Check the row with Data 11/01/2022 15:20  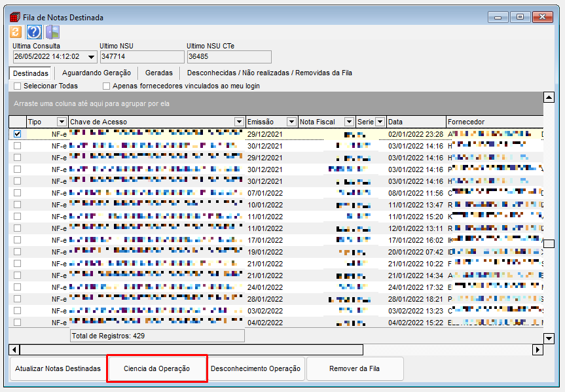click(x=17, y=216)
